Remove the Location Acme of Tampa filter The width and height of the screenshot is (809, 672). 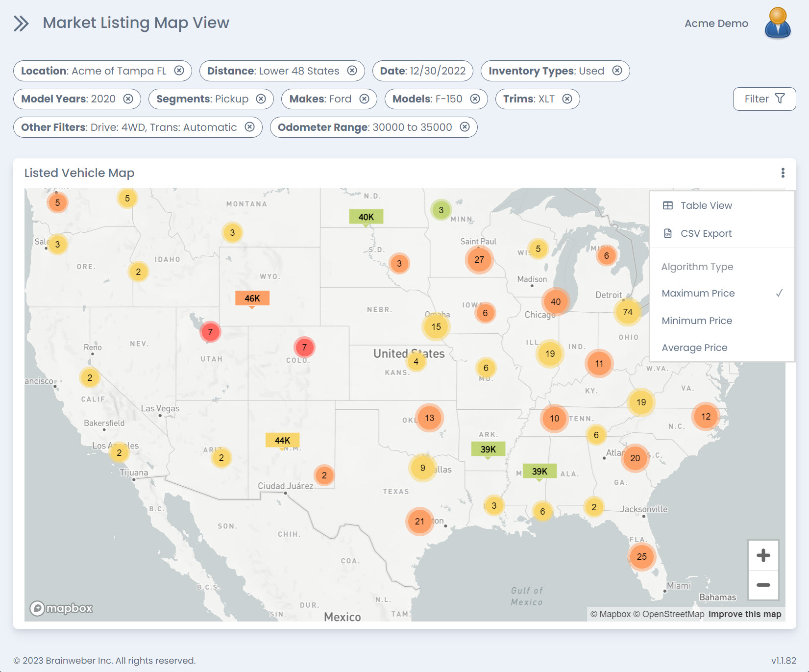pyautogui.click(x=179, y=71)
